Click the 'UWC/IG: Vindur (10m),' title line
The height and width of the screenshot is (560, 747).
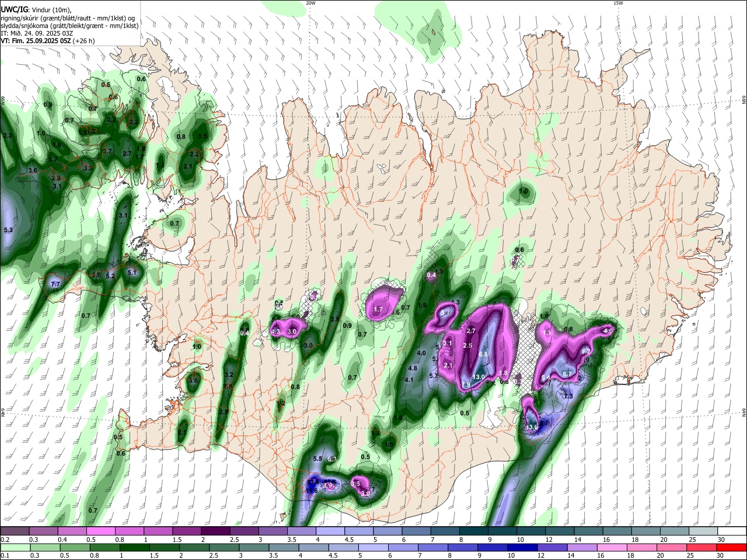pyautogui.click(x=36, y=10)
